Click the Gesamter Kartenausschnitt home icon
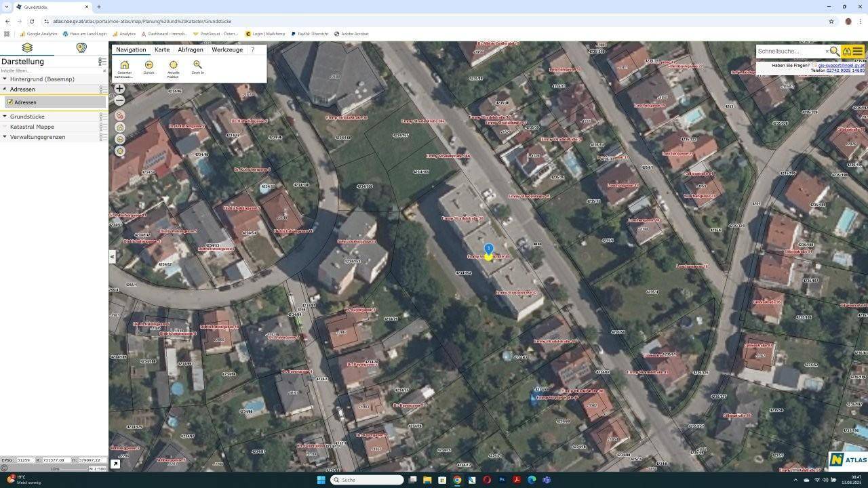868x488 pixels. point(124,65)
